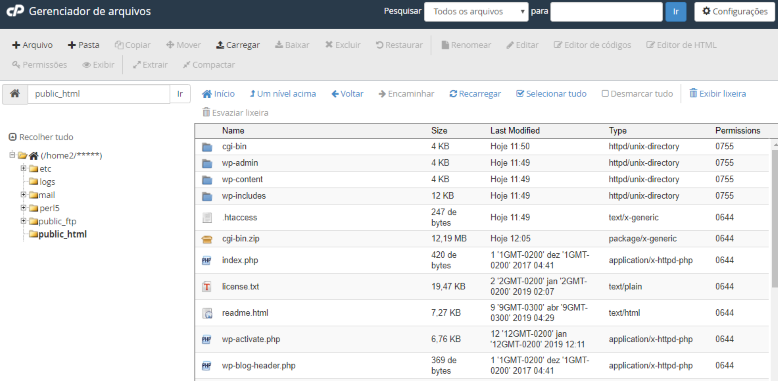Create a new folder with + Pasta
The height and width of the screenshot is (381, 778).
coord(83,45)
